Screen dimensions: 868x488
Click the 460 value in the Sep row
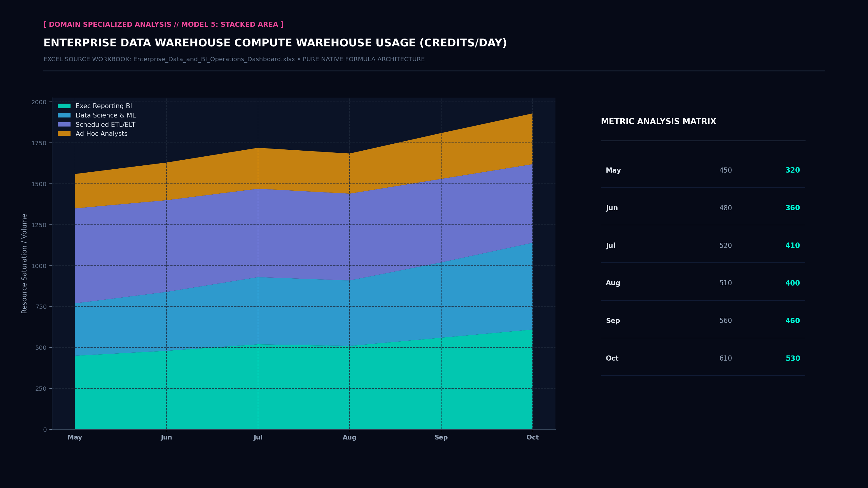[x=793, y=321]
